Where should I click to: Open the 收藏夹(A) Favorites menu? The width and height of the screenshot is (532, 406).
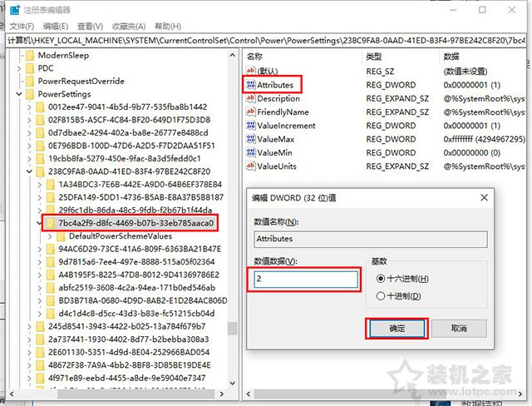point(129,26)
